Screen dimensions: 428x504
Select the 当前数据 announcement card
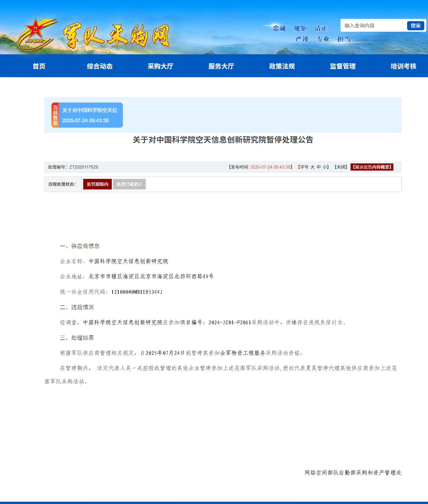tap(87, 115)
